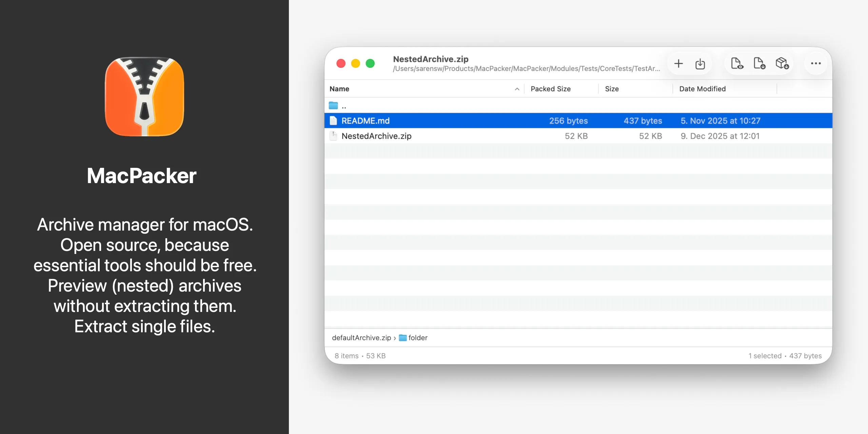Click the README.md document icon
This screenshot has height=434, width=868.
point(333,121)
